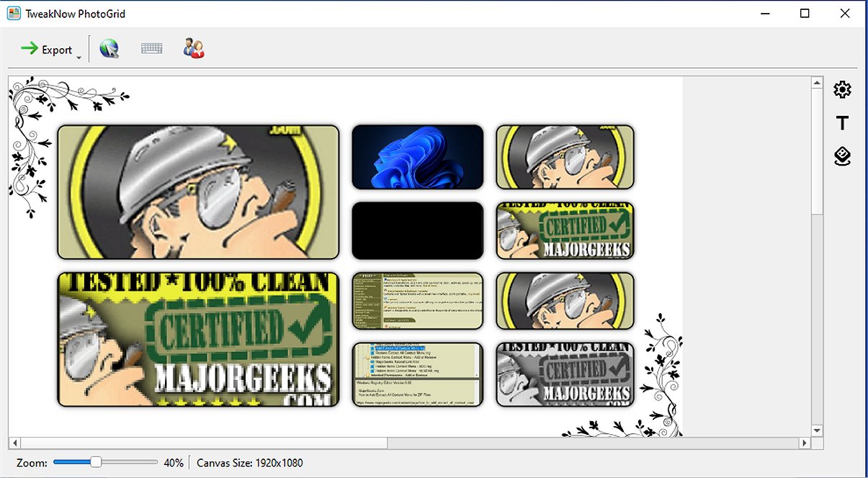Select the large helmet mascot photo
The height and width of the screenshot is (478, 868).
pos(198,192)
